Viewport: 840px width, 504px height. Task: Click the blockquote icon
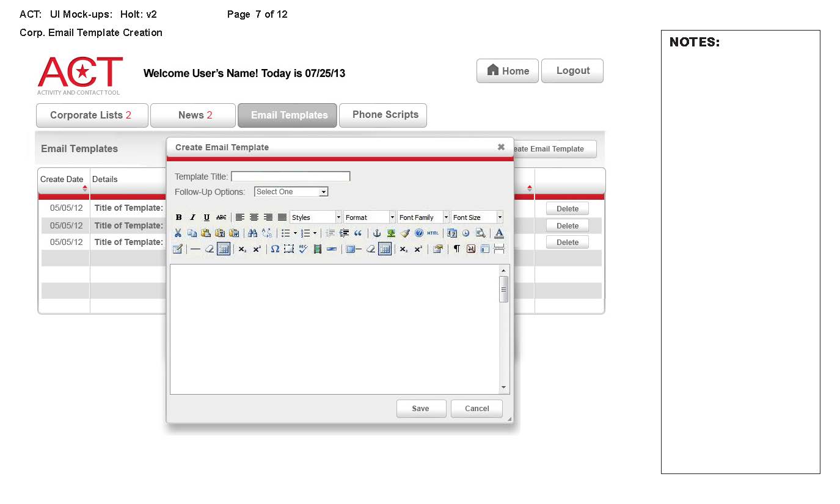(x=358, y=233)
